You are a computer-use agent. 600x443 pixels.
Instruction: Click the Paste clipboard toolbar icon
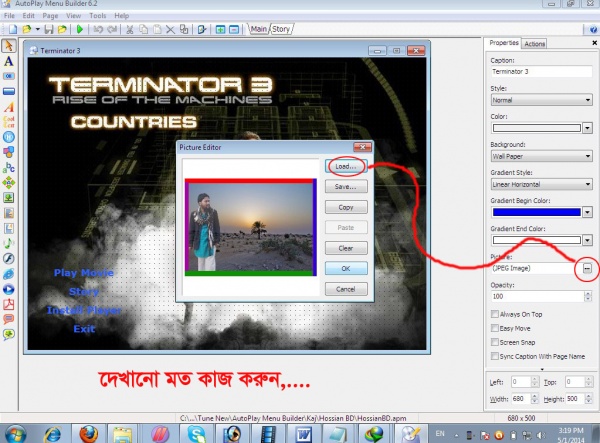click(157, 29)
